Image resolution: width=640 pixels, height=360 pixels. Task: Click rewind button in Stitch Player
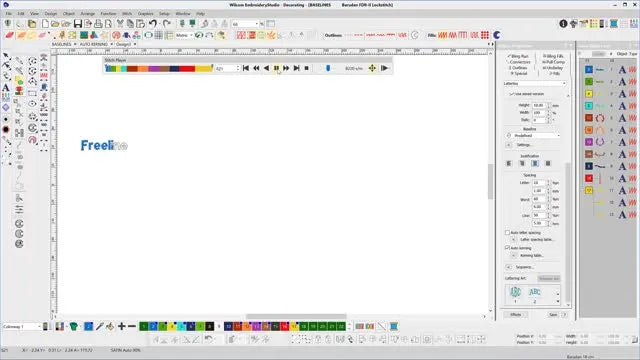pos(256,68)
